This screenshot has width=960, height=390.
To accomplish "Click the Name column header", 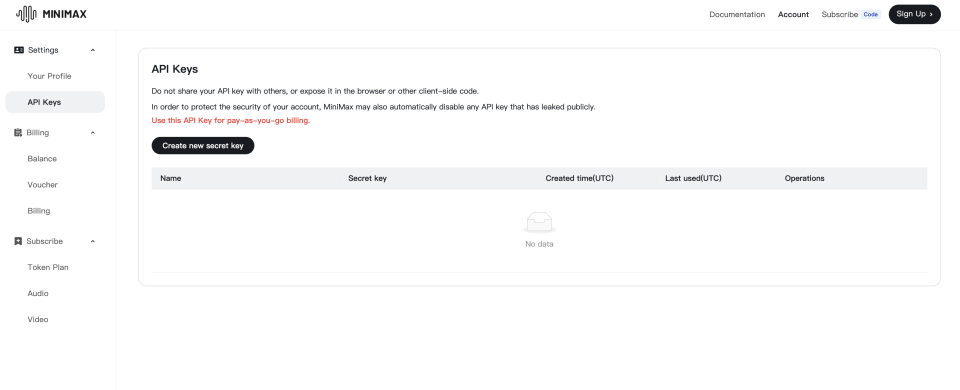I will (x=171, y=178).
